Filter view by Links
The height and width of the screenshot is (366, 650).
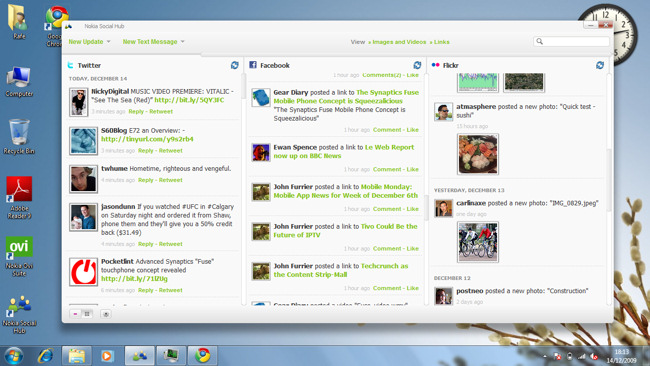(x=440, y=42)
